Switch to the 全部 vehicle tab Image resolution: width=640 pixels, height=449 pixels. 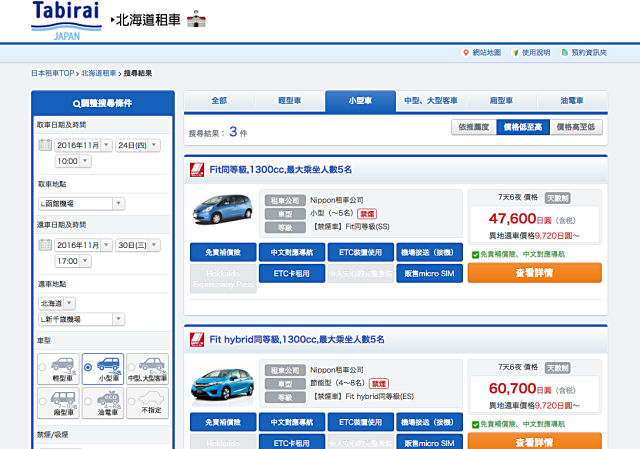click(219, 100)
